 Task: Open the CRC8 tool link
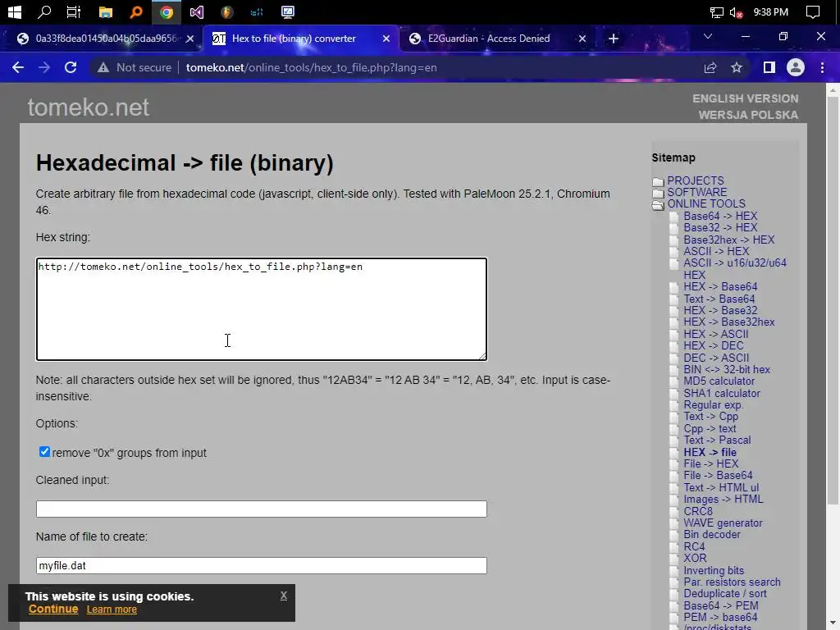pos(698,511)
